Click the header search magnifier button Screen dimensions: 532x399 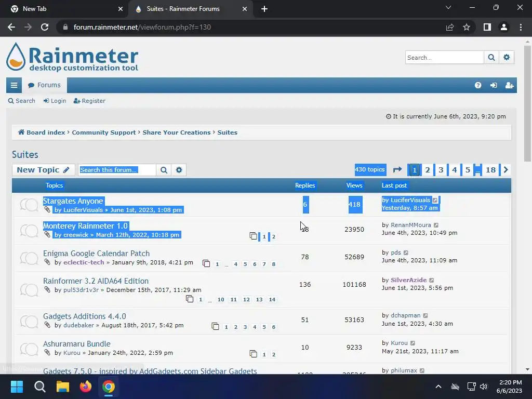[491, 57]
